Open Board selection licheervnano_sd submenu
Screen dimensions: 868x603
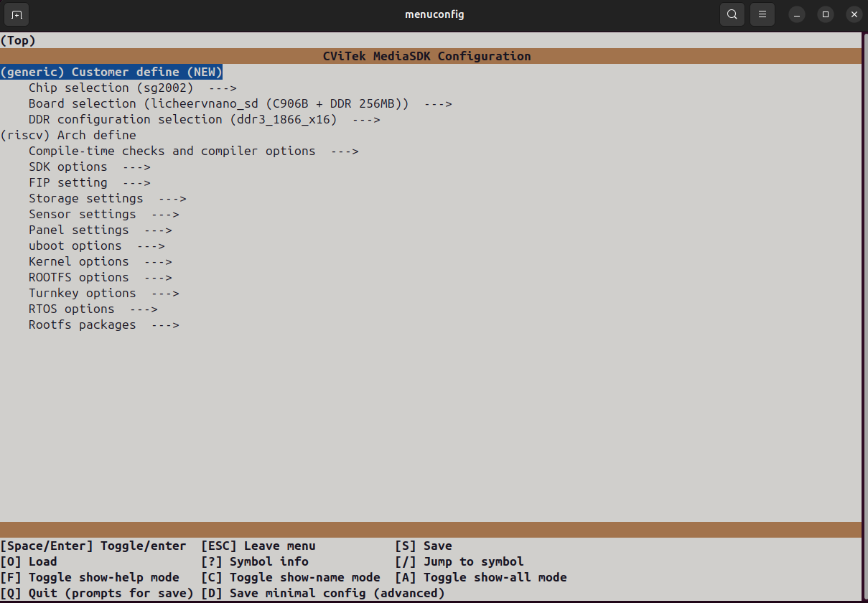[241, 103]
